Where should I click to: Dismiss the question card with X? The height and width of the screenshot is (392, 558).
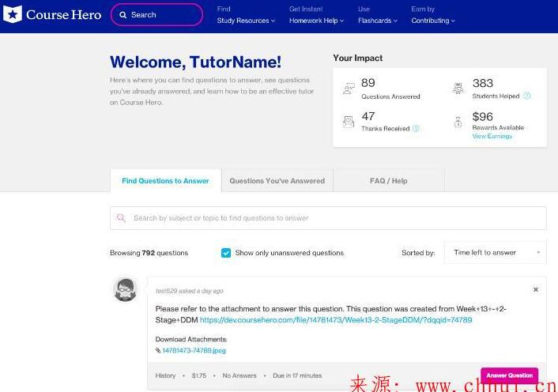(535, 289)
